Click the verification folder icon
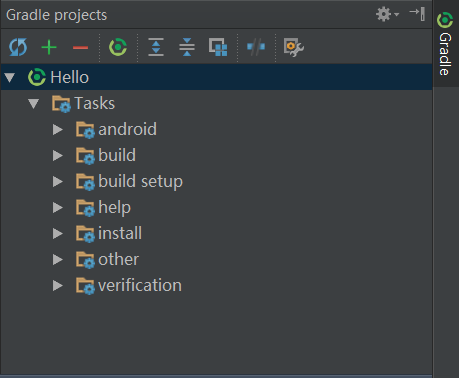 coord(85,286)
